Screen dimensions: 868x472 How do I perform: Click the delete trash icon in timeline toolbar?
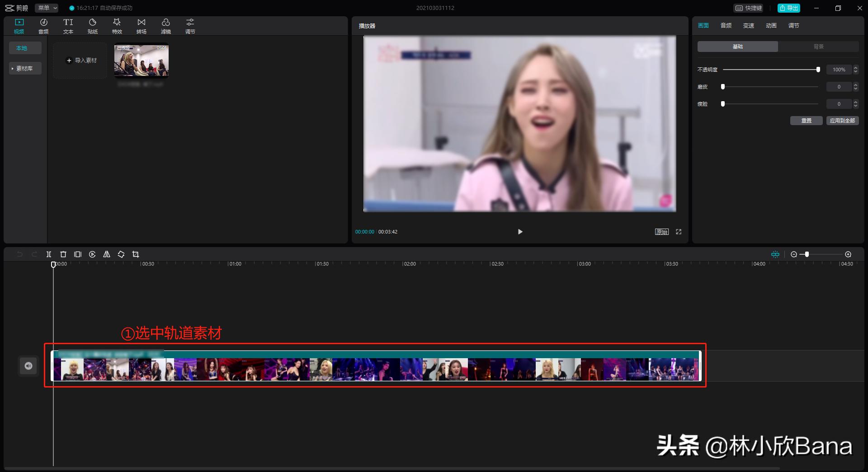(x=63, y=254)
